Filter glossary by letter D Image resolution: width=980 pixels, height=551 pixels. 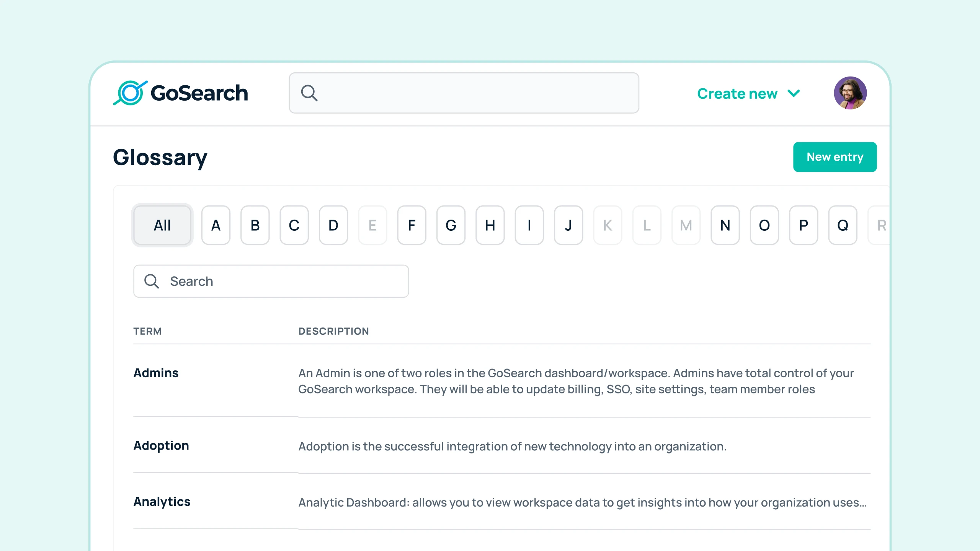pyautogui.click(x=333, y=225)
